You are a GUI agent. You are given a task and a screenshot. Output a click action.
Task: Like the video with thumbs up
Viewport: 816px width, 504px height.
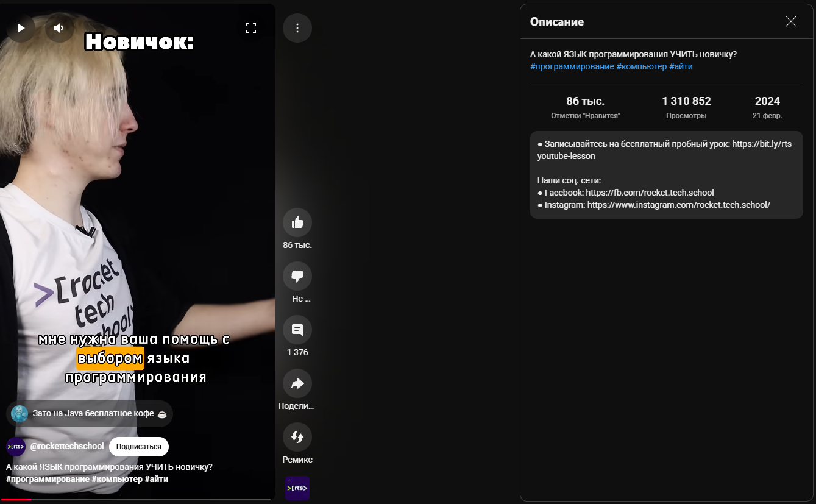[x=297, y=222]
